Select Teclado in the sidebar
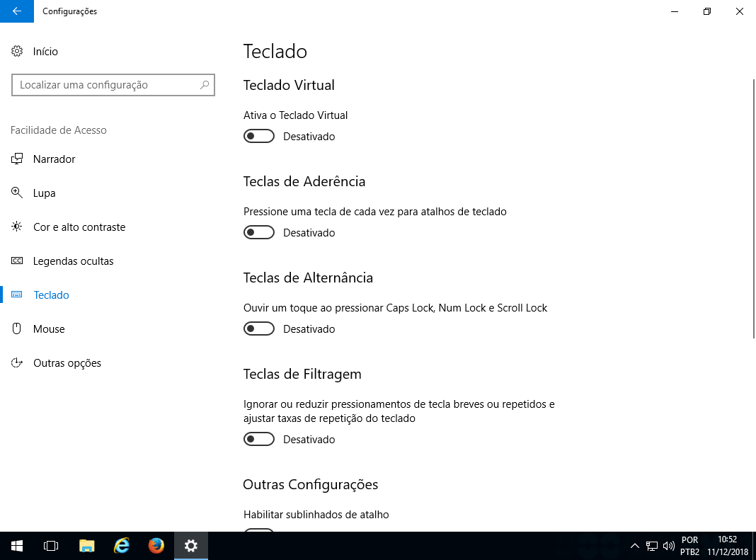 51,295
